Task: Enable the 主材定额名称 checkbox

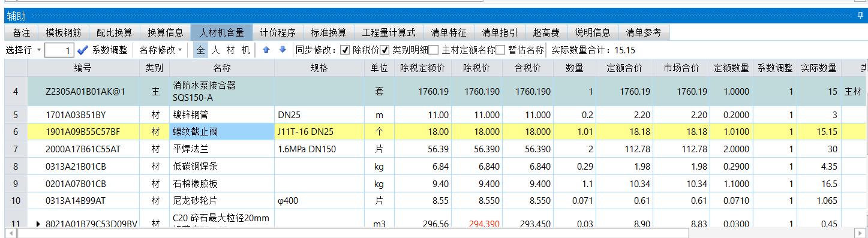Action: coord(434,50)
